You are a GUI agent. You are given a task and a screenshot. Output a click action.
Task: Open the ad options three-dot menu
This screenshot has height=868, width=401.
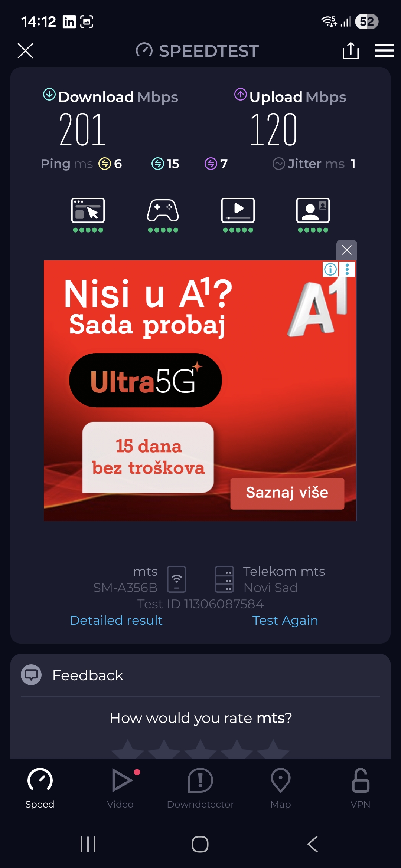pos(347,269)
